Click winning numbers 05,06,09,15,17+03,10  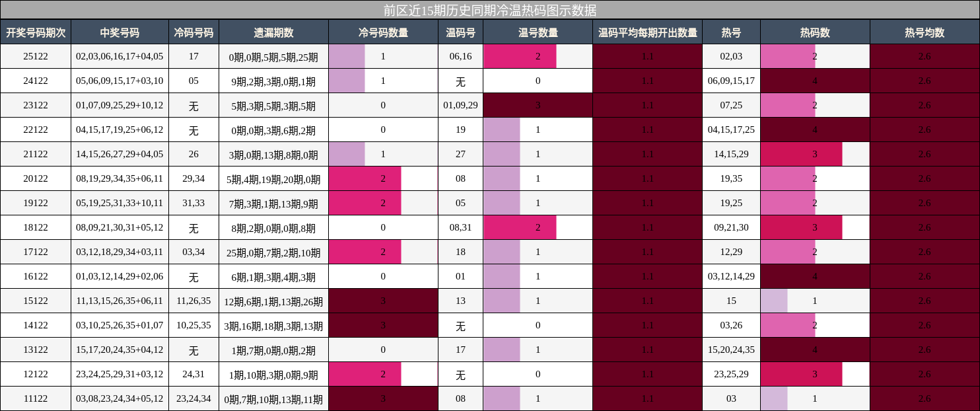(x=120, y=81)
